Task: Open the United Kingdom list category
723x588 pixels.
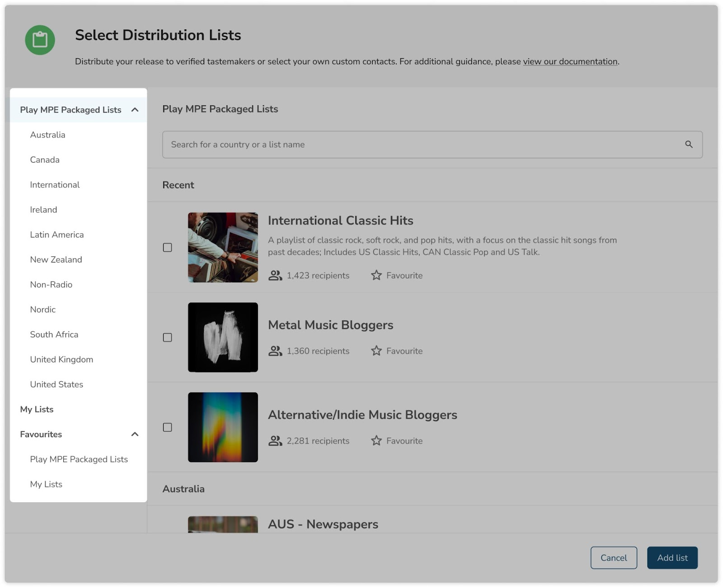Action: coord(61,359)
